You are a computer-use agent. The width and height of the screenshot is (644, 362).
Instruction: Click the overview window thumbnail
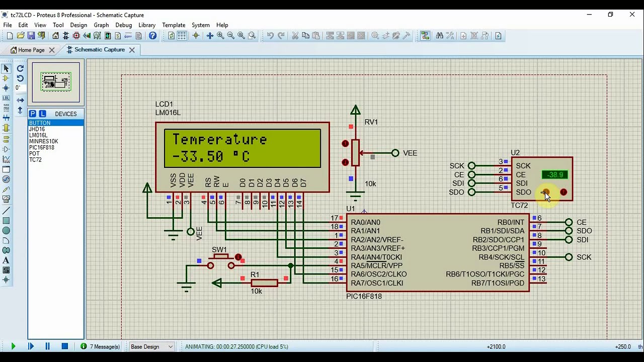(56, 82)
